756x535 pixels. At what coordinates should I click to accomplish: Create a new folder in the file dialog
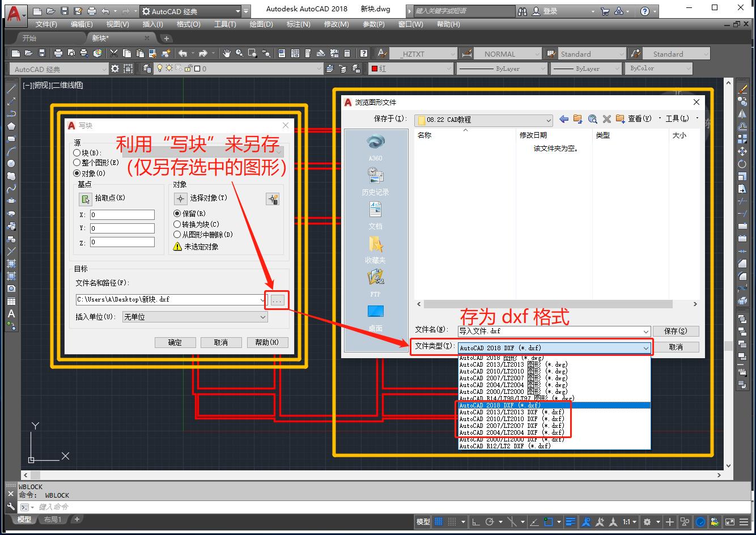620,119
